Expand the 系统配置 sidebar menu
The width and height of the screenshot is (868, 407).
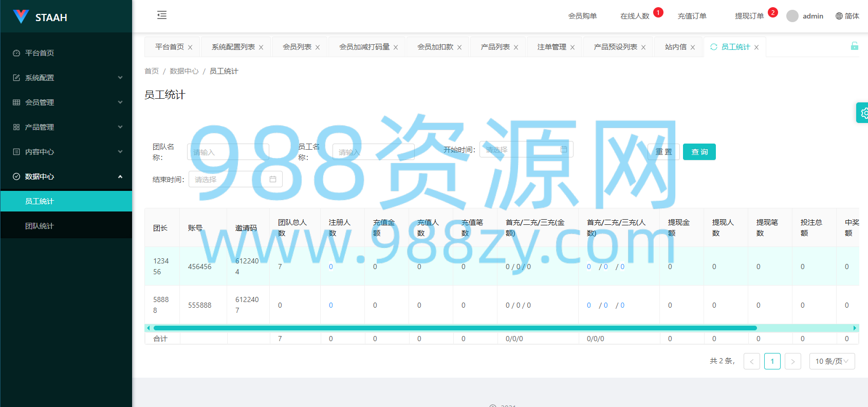pyautogui.click(x=66, y=78)
